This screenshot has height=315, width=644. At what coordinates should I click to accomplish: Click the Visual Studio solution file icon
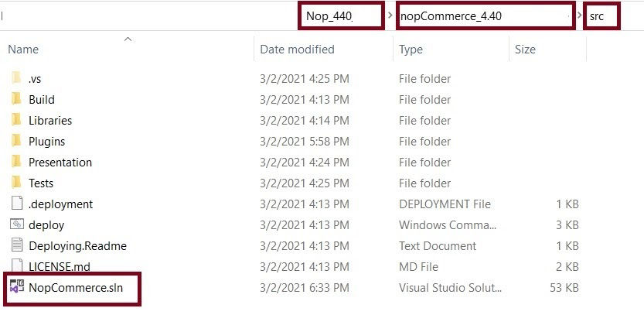click(17, 286)
